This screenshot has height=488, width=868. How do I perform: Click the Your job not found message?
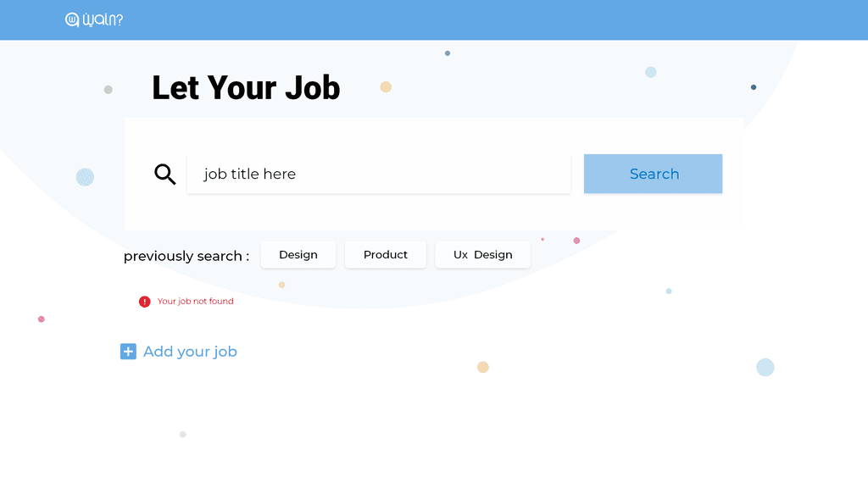tap(196, 301)
